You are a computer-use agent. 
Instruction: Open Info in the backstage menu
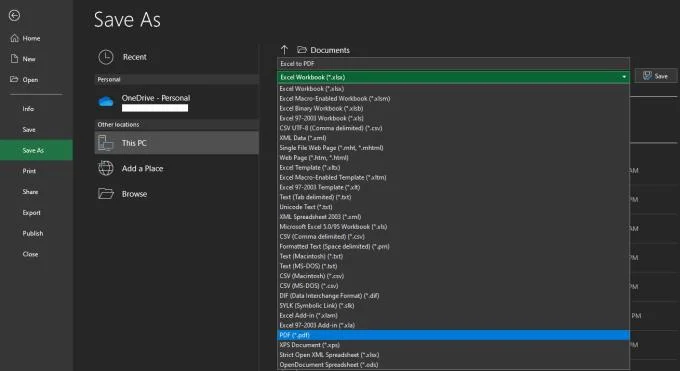point(28,109)
